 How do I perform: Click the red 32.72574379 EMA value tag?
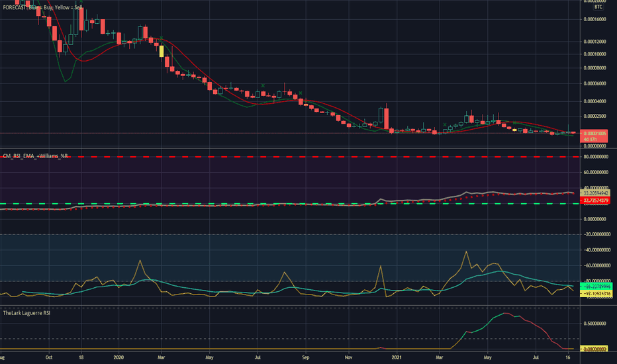pos(596,201)
